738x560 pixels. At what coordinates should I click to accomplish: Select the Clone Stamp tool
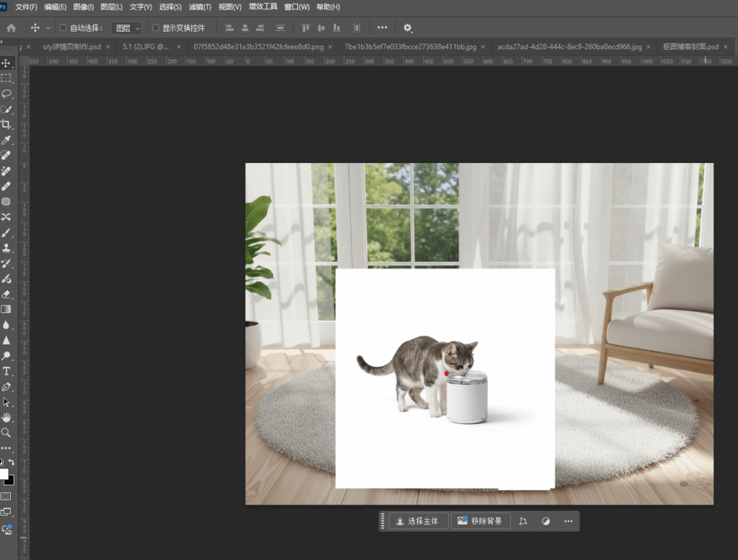[6, 248]
